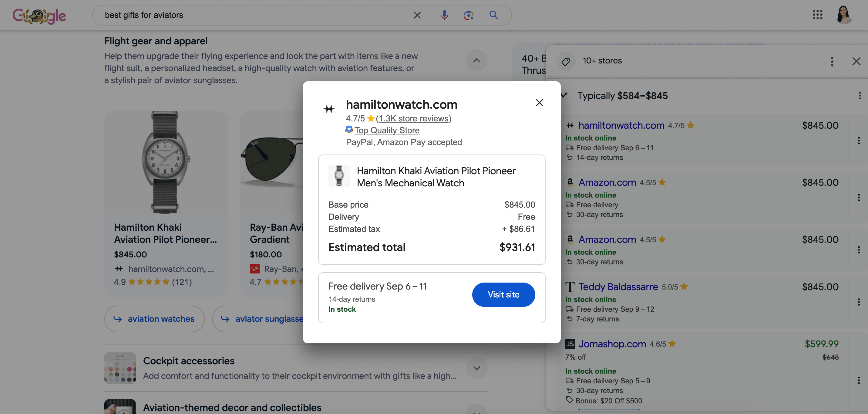This screenshot has width=868, height=414.
Task: Open options for first Amazon.com row
Action: coord(858,198)
